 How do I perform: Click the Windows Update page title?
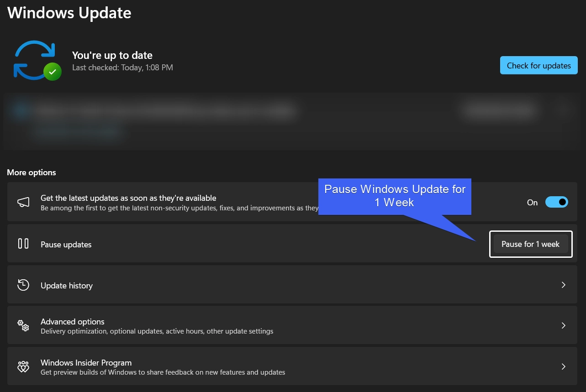pyautogui.click(x=69, y=12)
